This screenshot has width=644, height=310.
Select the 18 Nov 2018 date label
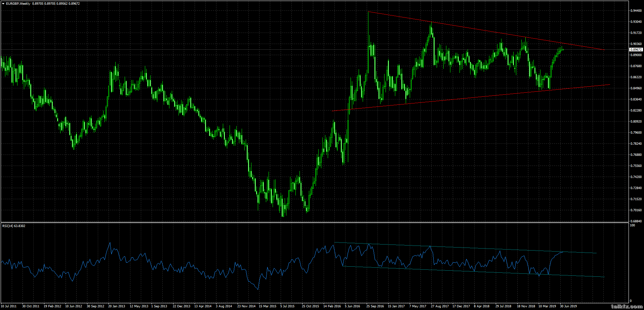click(526, 306)
